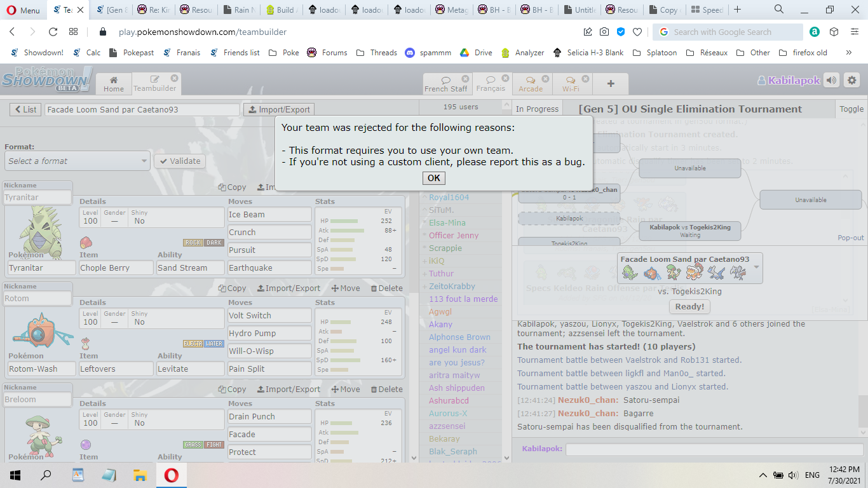Copy the Tyranitar set
The height and width of the screenshot is (488, 868).
(x=232, y=187)
